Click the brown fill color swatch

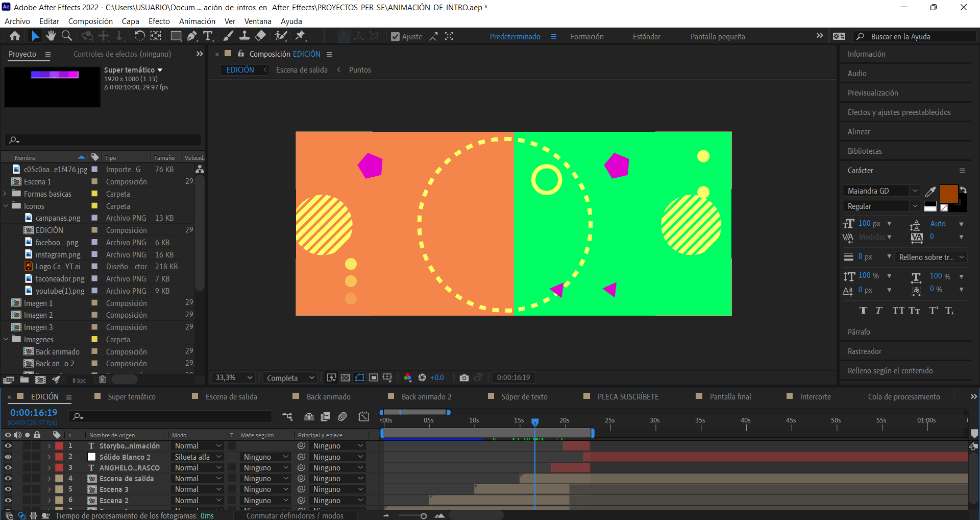tap(948, 194)
